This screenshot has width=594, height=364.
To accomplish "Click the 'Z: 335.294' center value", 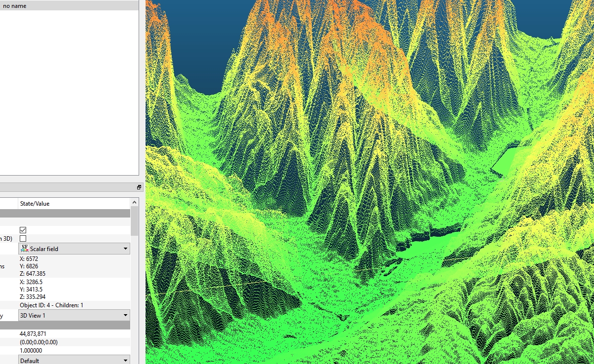I will 33,297.
